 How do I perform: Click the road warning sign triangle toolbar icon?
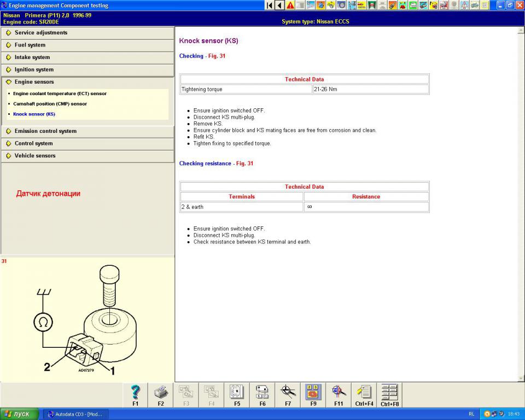[464, 5]
